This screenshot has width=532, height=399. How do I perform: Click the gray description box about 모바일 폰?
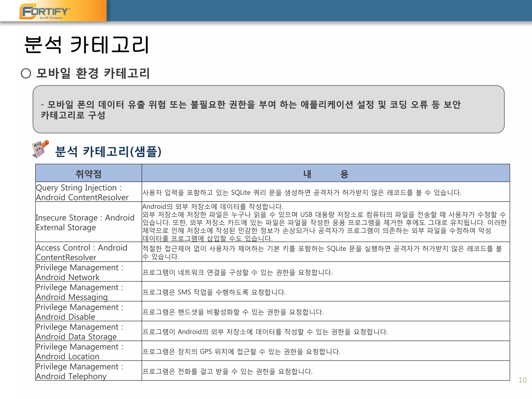tap(268, 109)
